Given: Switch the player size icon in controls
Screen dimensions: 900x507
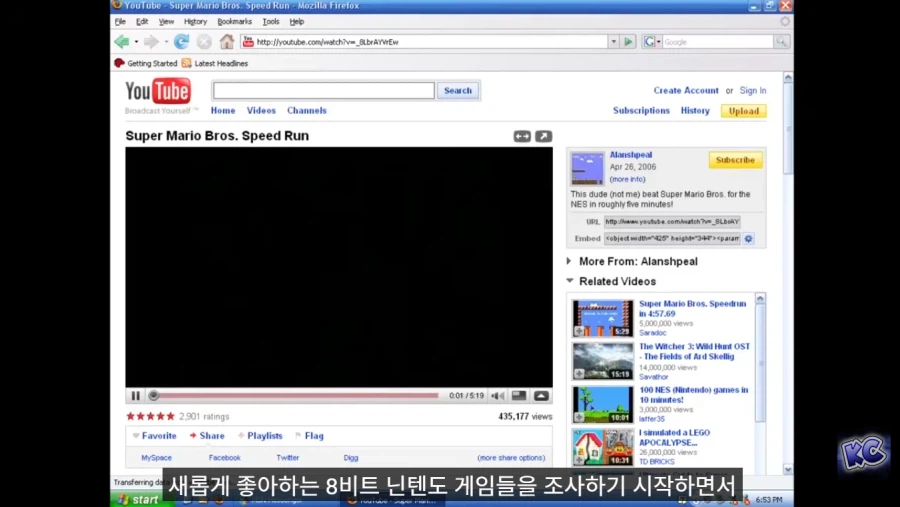Looking at the screenshot, I should (519, 396).
